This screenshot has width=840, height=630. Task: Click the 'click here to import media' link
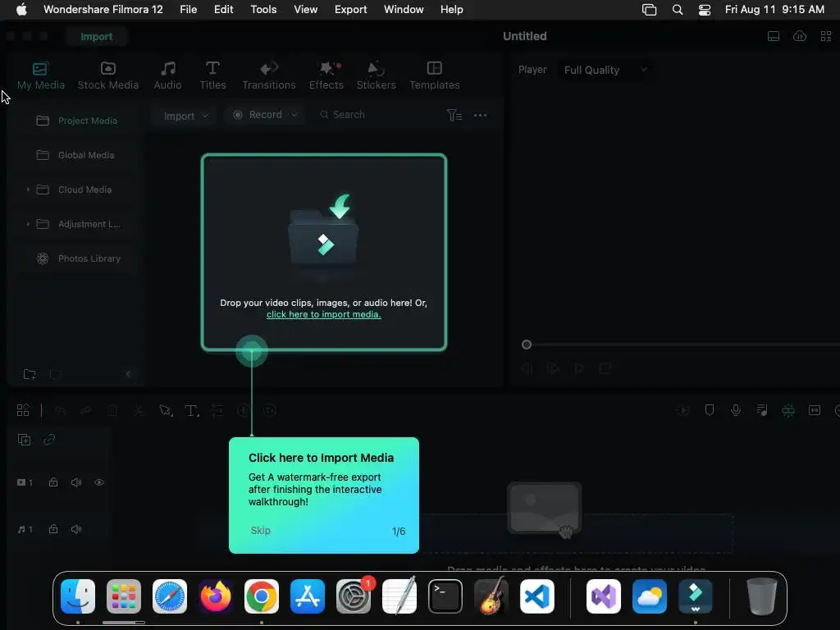[323, 314]
